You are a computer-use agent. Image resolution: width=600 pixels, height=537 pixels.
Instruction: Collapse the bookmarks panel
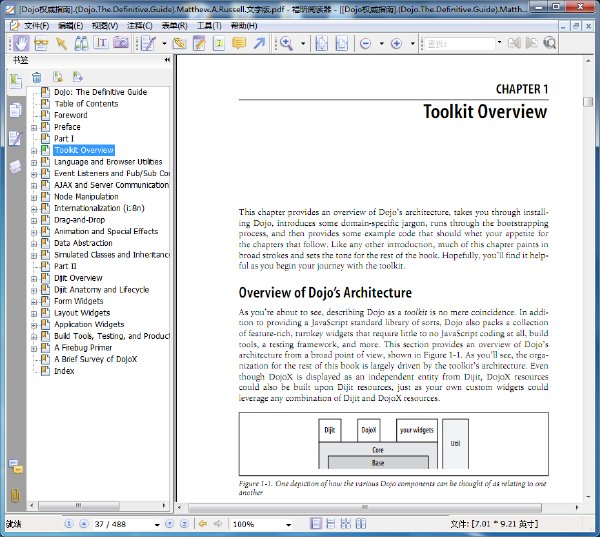(167, 60)
